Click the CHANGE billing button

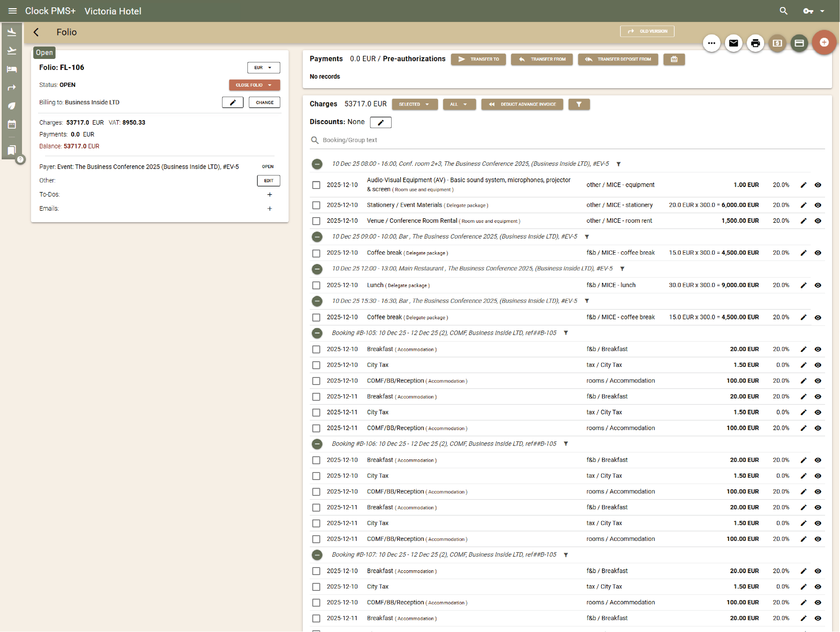pos(264,102)
